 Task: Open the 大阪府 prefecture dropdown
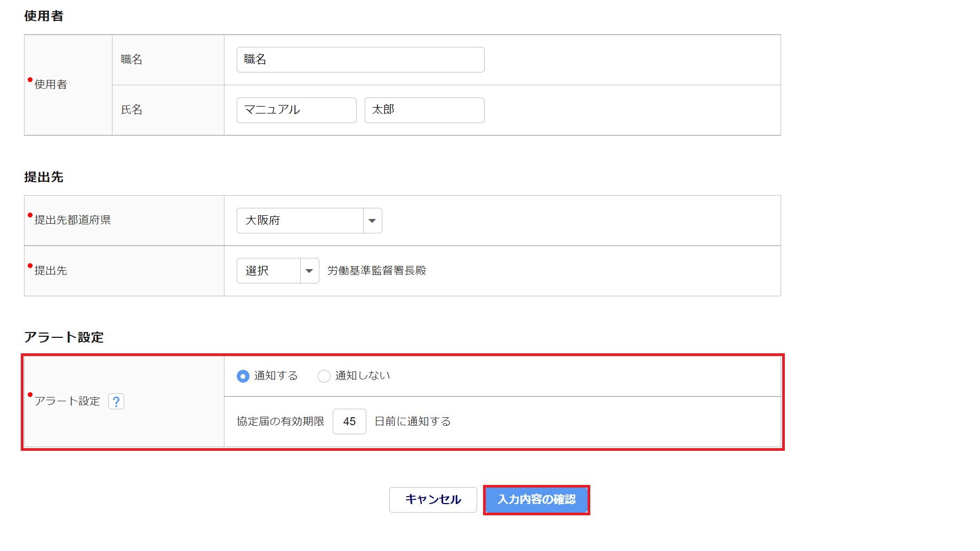pyautogui.click(x=300, y=221)
